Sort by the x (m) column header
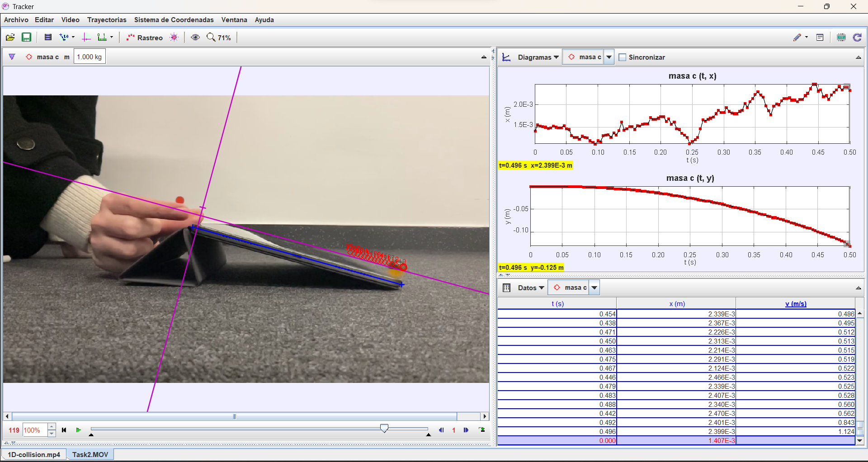 coord(677,304)
